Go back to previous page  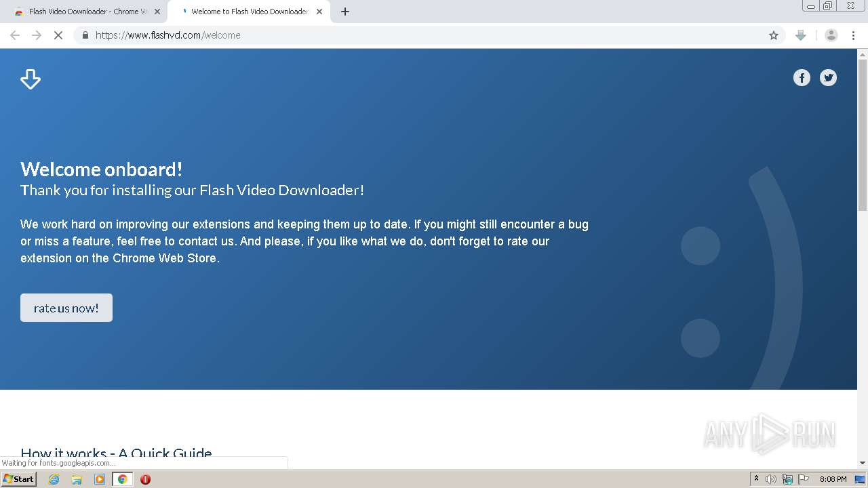(x=15, y=35)
